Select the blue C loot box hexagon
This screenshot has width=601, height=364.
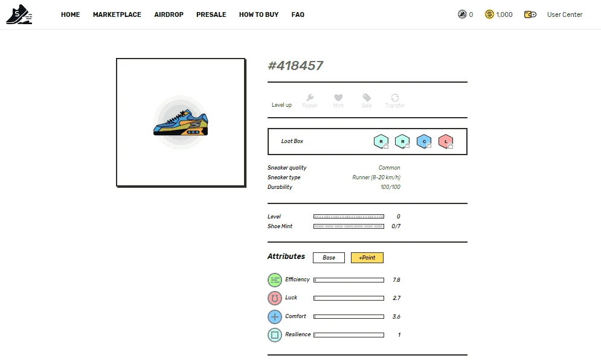[424, 141]
